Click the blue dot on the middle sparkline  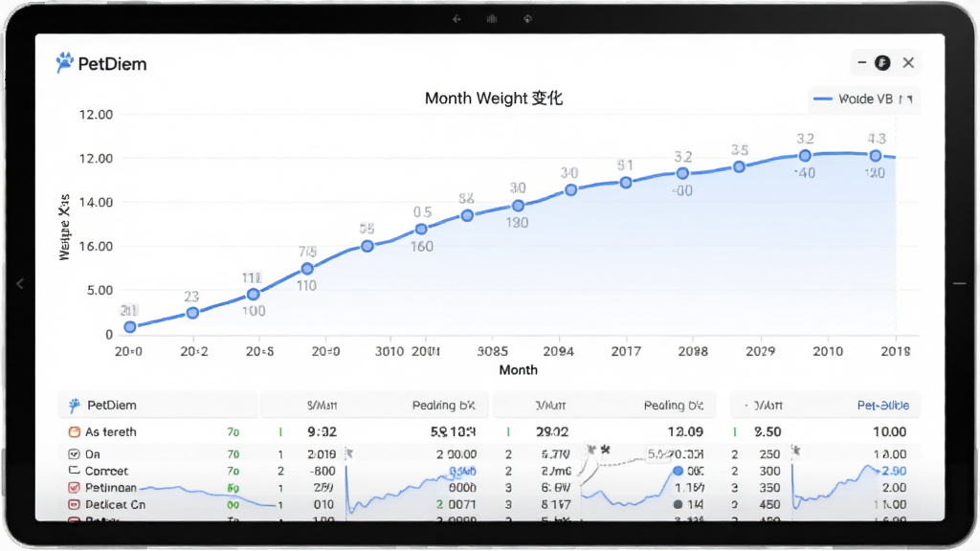pyautogui.click(x=679, y=471)
